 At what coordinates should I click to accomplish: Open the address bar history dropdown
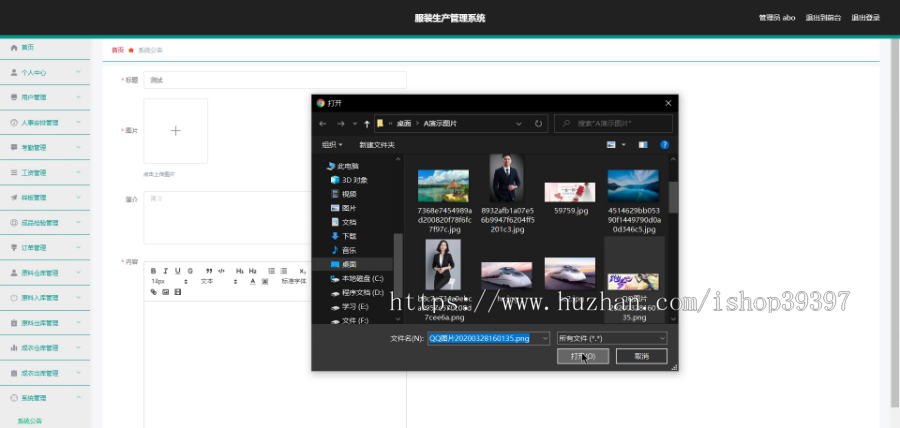[x=519, y=123]
